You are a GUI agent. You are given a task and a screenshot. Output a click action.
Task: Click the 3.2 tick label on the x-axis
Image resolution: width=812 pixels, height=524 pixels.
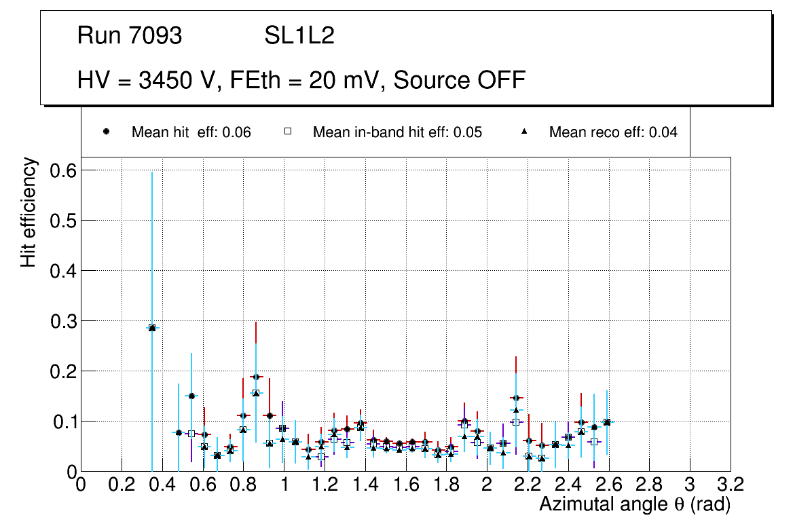point(731,485)
